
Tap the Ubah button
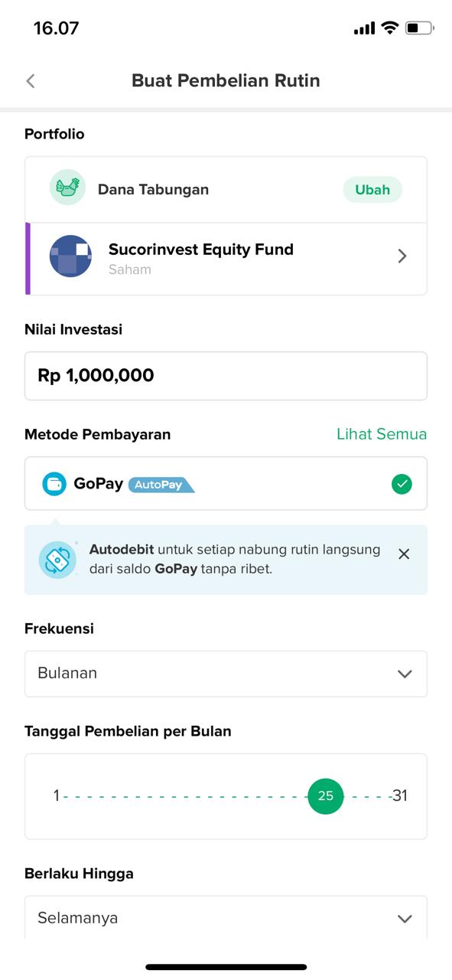coord(372,189)
